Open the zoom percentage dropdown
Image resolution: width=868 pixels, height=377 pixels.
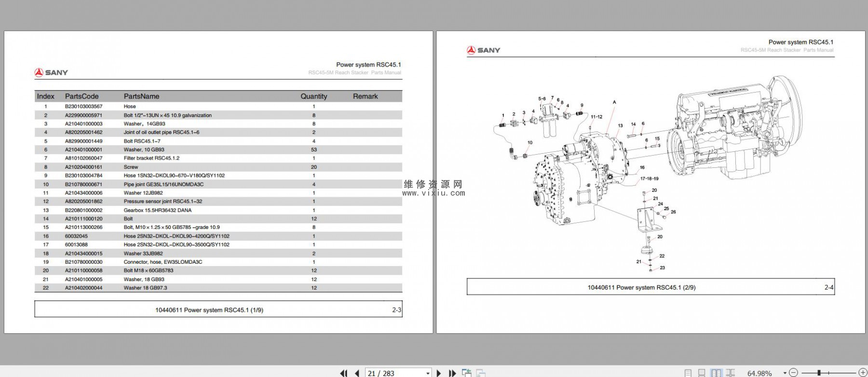(785, 373)
